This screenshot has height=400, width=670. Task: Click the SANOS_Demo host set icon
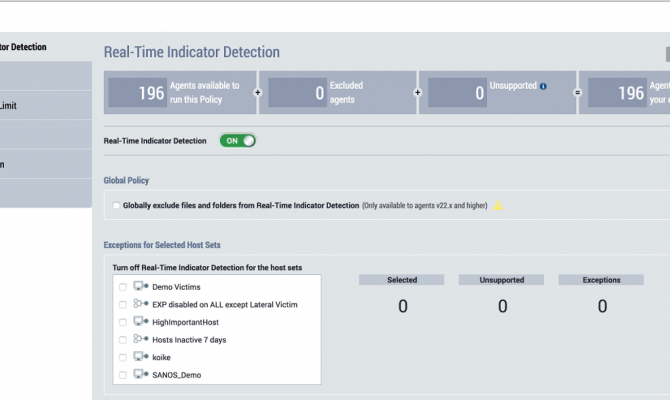[140, 375]
